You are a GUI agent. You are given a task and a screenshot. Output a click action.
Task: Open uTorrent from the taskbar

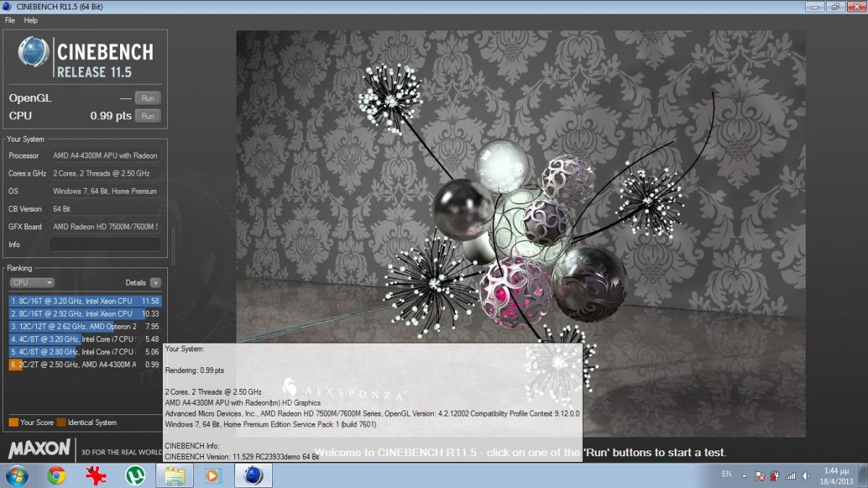[x=135, y=475]
